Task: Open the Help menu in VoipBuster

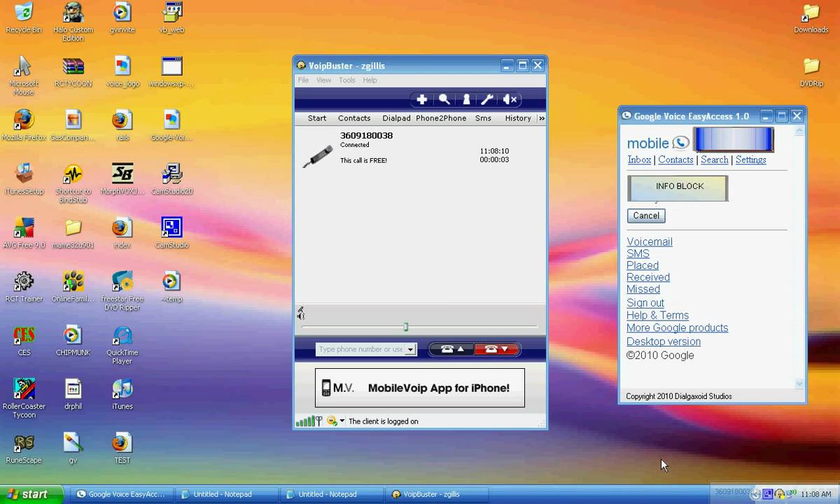Action: point(370,80)
